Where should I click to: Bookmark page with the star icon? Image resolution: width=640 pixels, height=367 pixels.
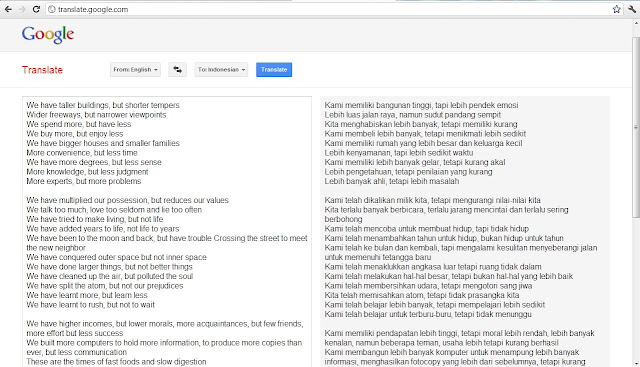[x=616, y=9]
